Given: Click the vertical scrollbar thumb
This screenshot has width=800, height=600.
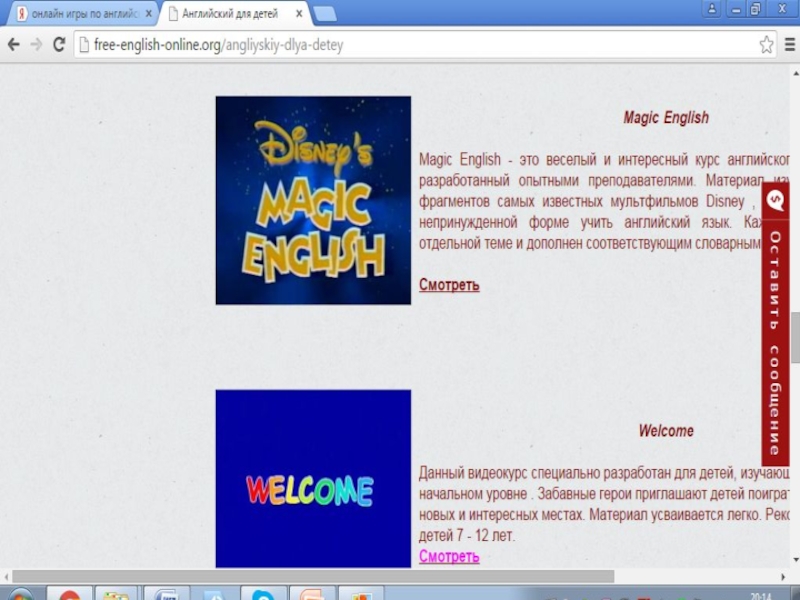Looking at the screenshot, I should [795, 337].
